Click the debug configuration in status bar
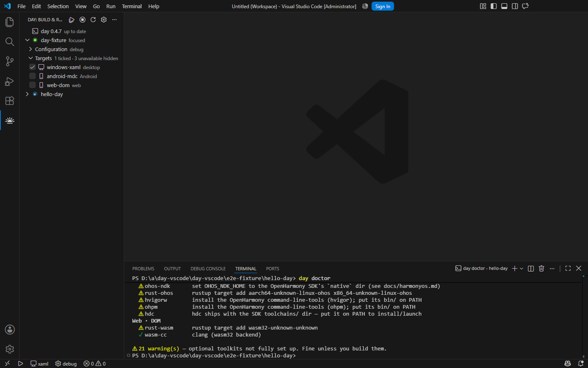Image resolution: width=588 pixels, height=368 pixels. coord(66,364)
